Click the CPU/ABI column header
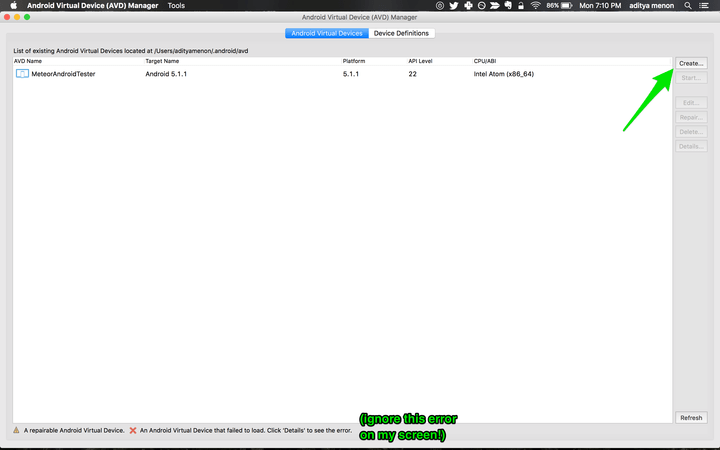The height and width of the screenshot is (450, 720). point(485,61)
